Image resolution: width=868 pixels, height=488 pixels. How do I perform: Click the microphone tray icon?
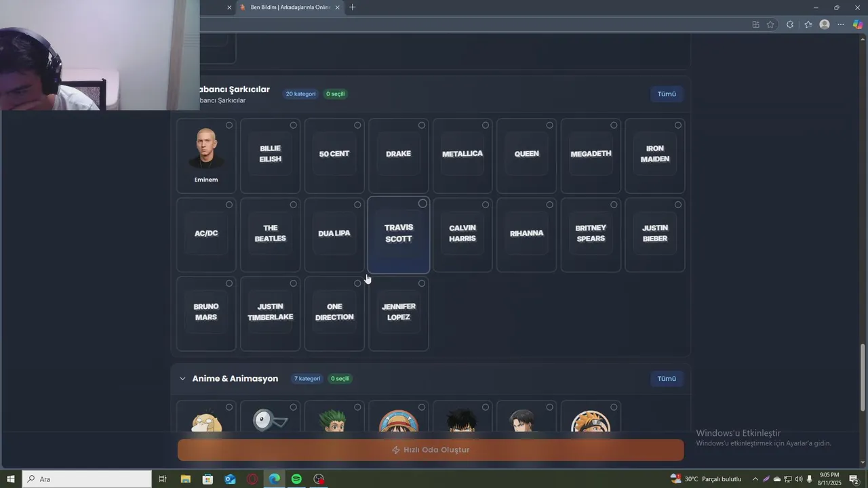coord(810,479)
